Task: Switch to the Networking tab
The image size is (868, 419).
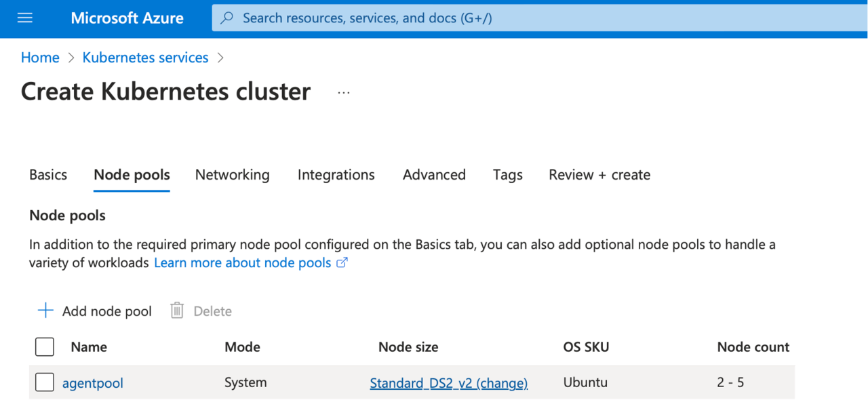Action: click(x=232, y=175)
